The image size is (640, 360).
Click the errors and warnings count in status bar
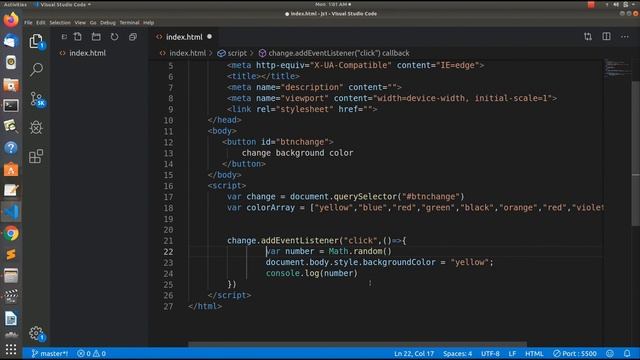(91, 353)
